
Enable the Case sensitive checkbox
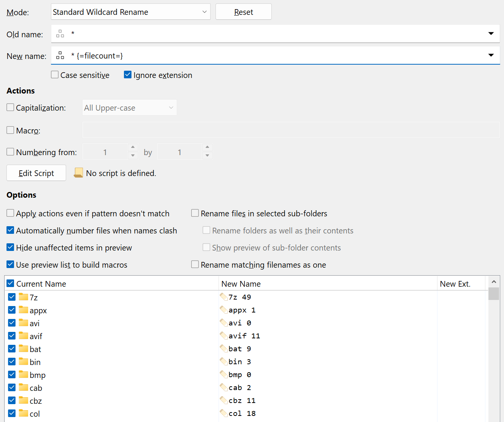pyautogui.click(x=55, y=75)
